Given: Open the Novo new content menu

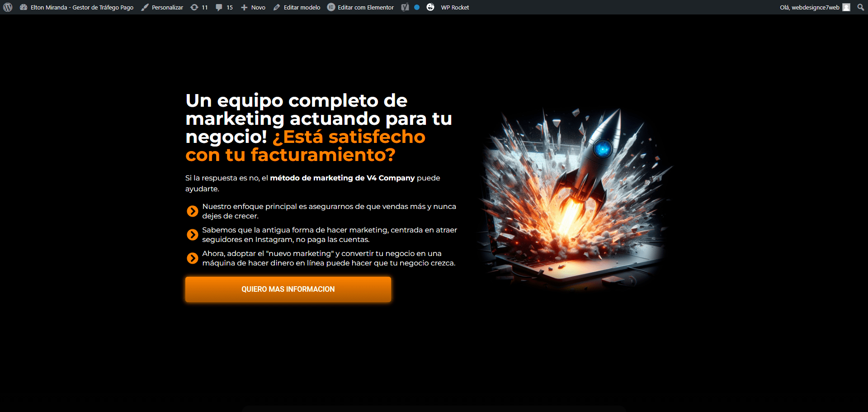Looking at the screenshot, I should point(253,7).
